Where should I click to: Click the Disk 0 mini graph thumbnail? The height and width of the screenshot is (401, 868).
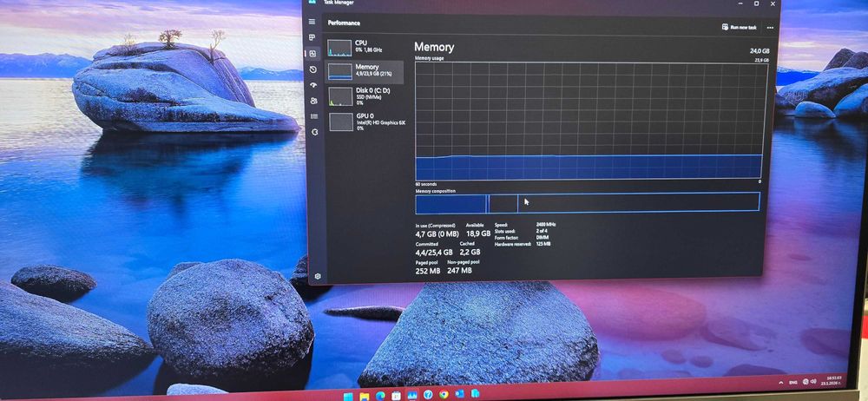tap(340, 96)
